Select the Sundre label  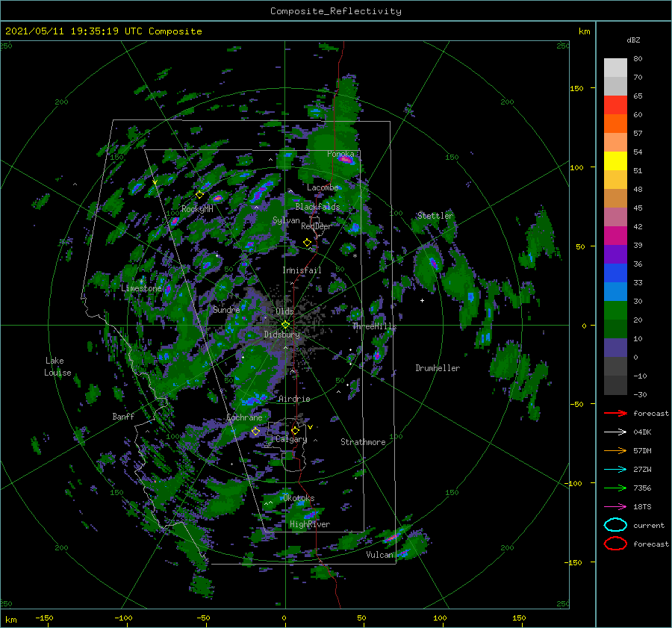tap(226, 309)
